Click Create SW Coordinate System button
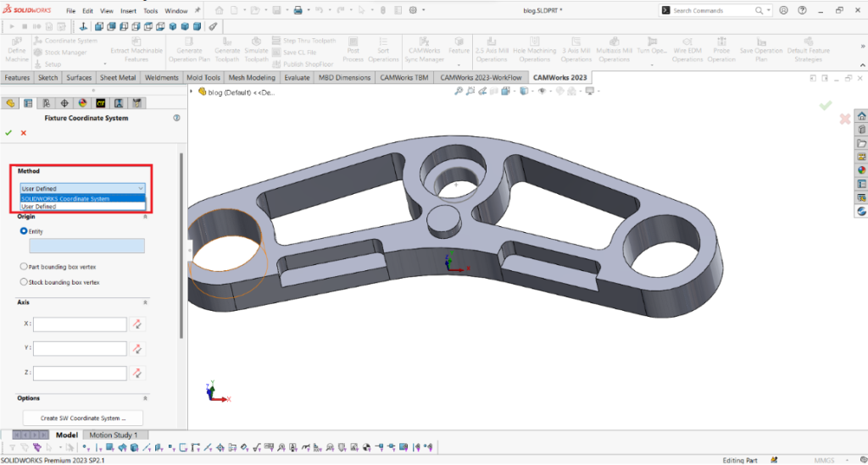 (x=82, y=418)
